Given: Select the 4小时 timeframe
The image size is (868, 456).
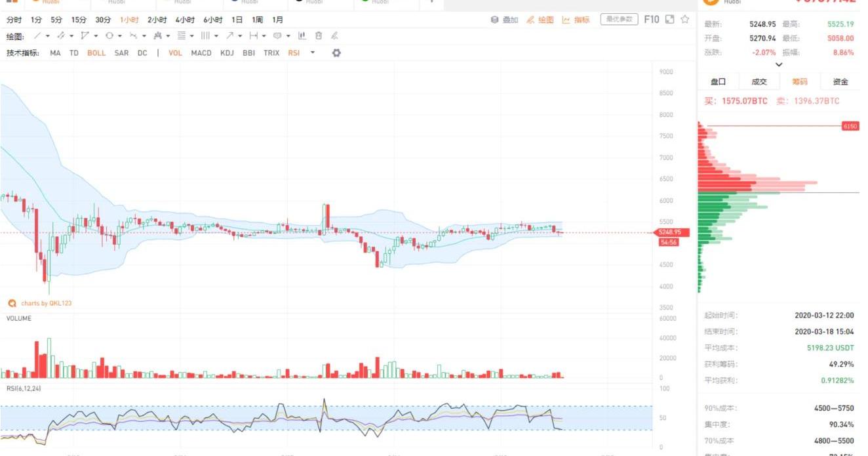Looking at the screenshot, I should (185, 20).
